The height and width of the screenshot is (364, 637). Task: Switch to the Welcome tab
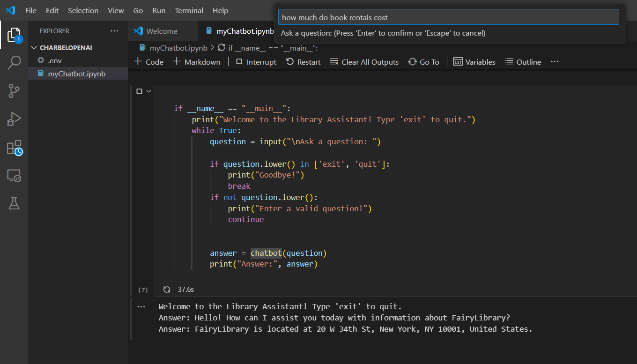[162, 31]
